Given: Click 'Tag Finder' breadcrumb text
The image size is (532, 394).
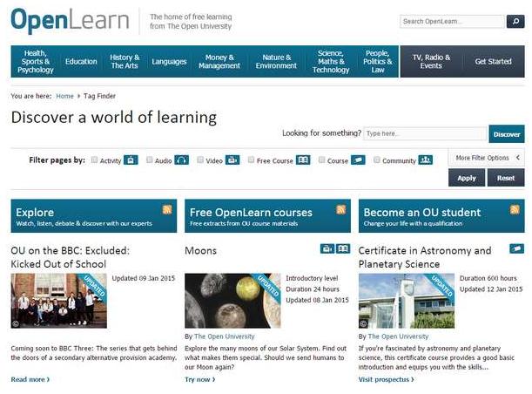Looking at the screenshot, I should tap(99, 96).
